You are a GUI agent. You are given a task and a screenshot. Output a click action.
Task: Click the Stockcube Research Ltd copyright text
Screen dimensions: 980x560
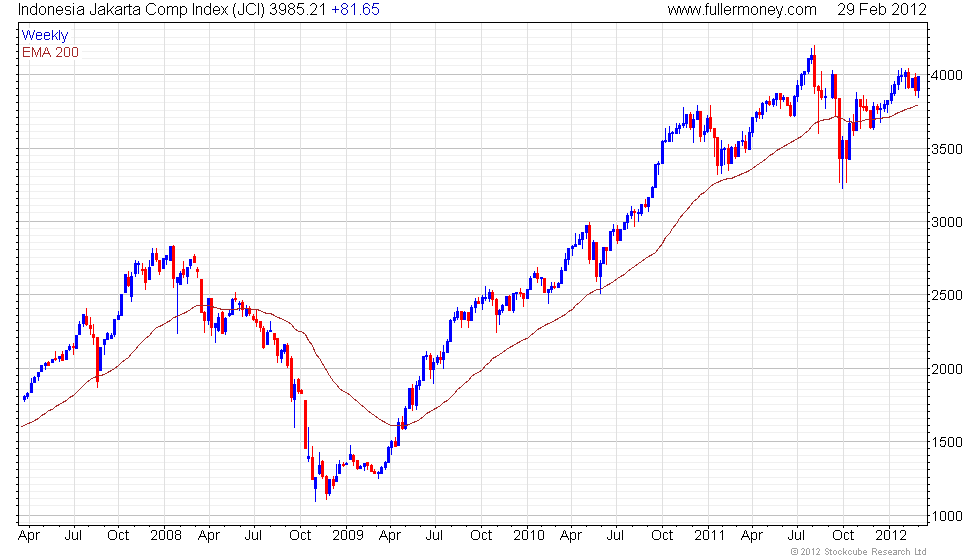(x=858, y=551)
